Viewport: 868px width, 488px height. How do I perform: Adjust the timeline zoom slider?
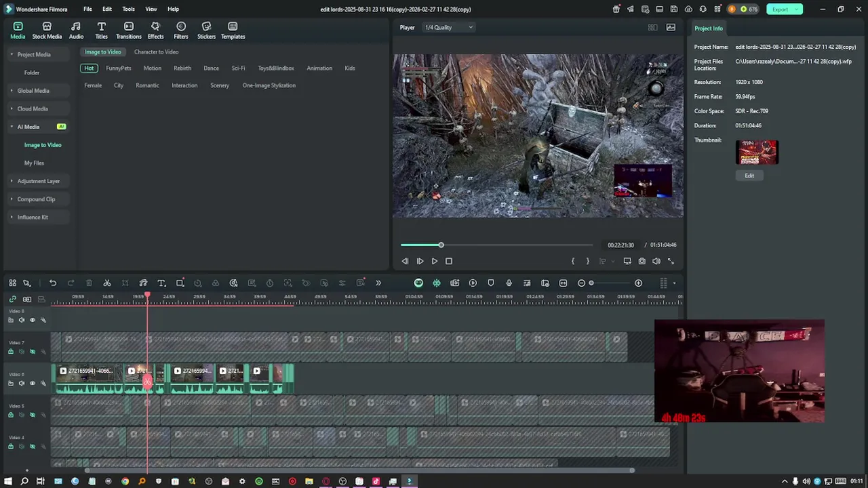[x=591, y=283]
